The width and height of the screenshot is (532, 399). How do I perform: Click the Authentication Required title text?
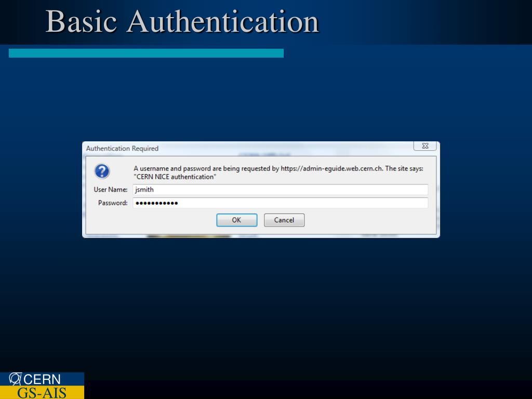[122, 148]
